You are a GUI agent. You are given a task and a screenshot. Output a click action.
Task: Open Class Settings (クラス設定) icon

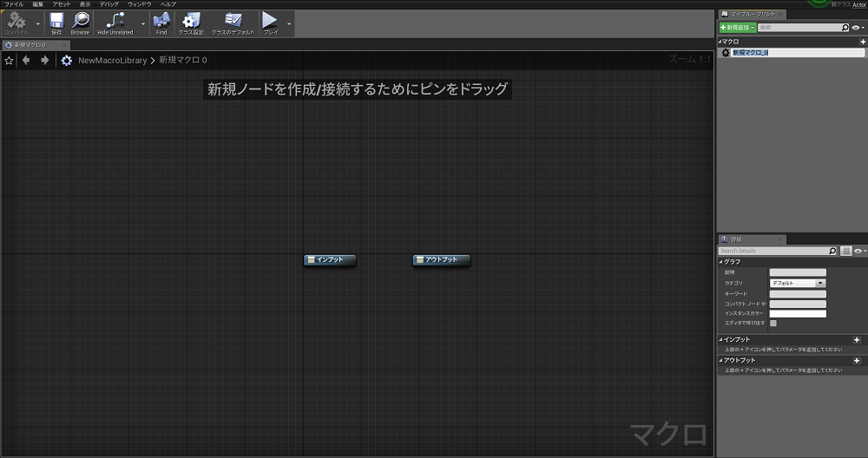(x=191, y=23)
